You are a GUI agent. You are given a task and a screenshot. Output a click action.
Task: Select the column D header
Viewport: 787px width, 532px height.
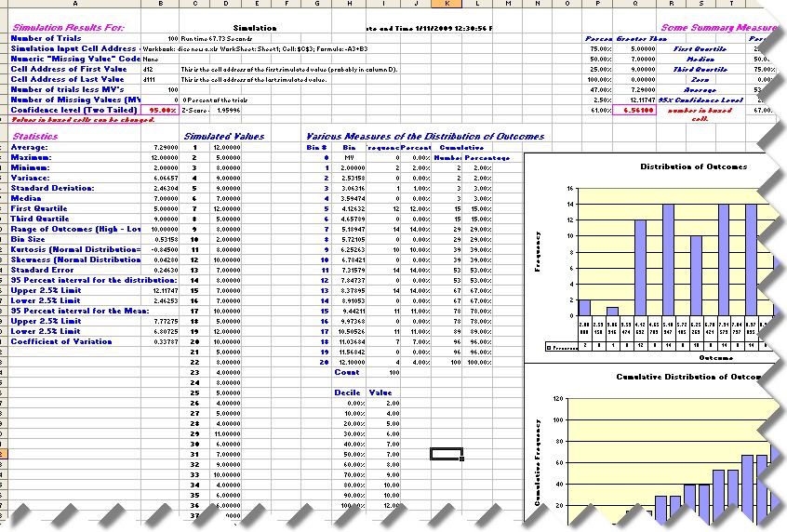point(225,4)
